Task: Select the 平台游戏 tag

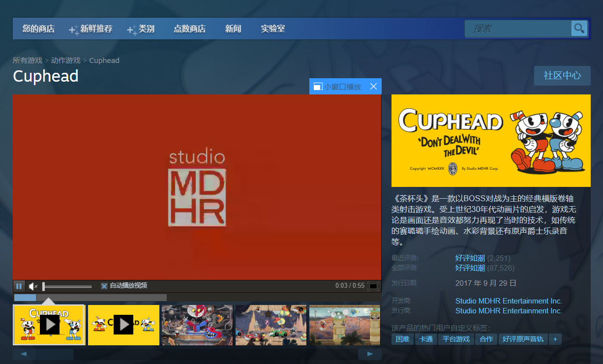Action: tap(456, 339)
